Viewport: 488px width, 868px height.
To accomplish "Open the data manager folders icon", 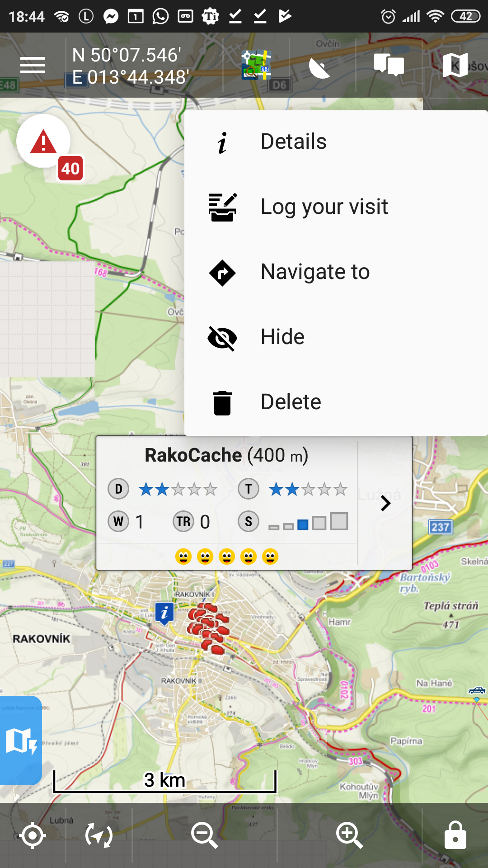I will [389, 65].
